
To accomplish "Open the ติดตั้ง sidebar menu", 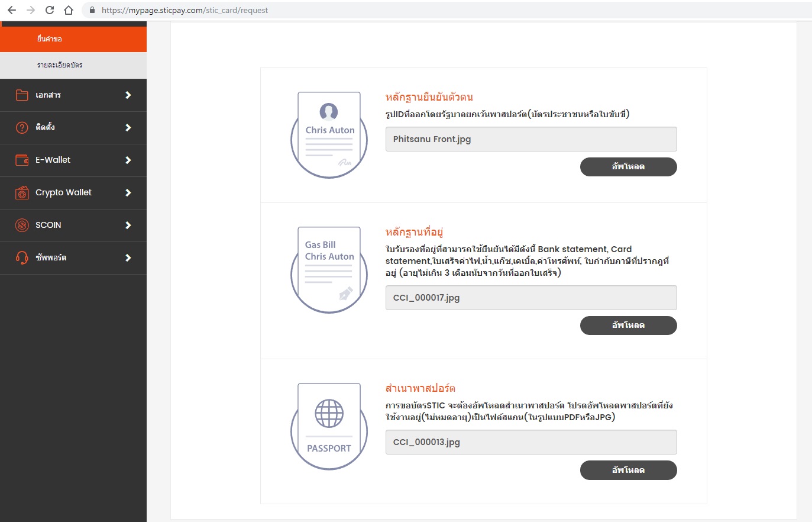I will (73, 128).
